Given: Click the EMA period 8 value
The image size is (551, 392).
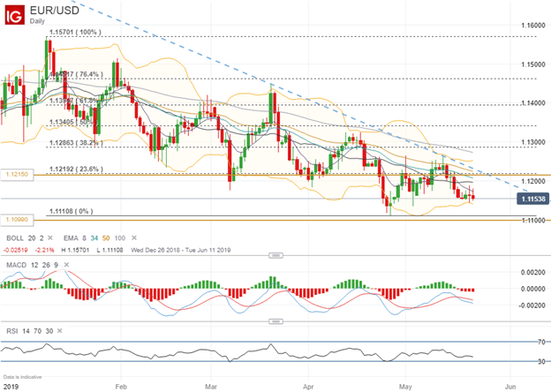Looking at the screenshot, I should pyautogui.click(x=85, y=238).
